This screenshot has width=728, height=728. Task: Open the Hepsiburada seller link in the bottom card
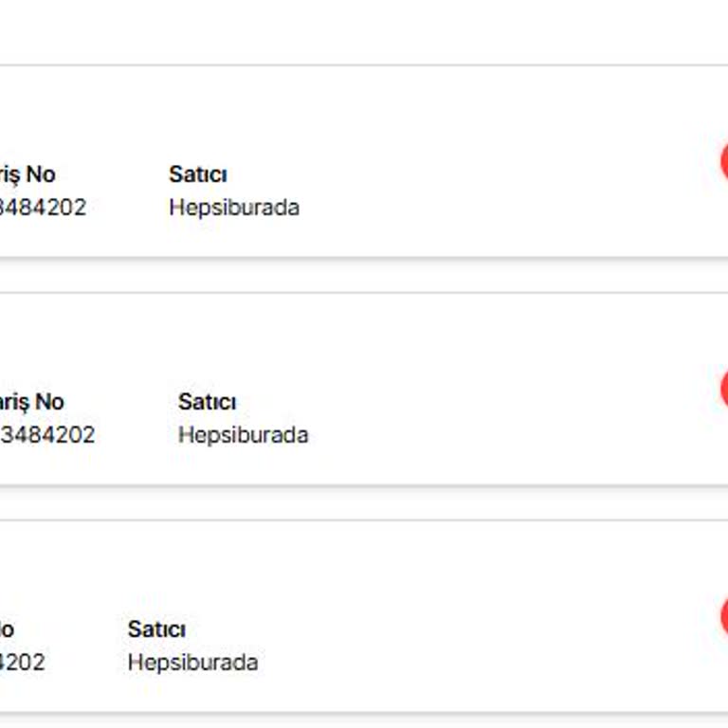coord(192,662)
